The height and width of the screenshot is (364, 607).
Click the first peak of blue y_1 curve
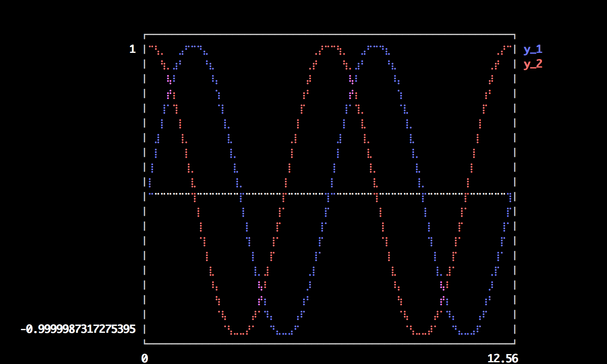[193, 46]
